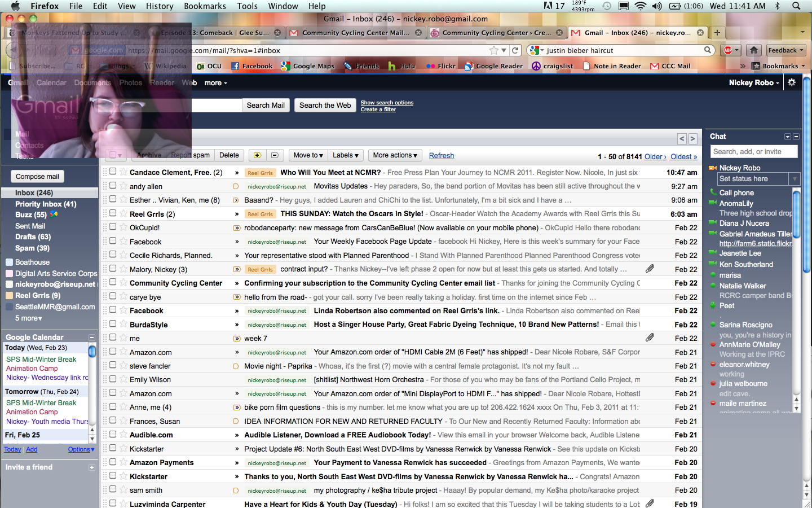The width and height of the screenshot is (812, 508).
Task: Open Gmail settings gear icon
Action: point(792,82)
